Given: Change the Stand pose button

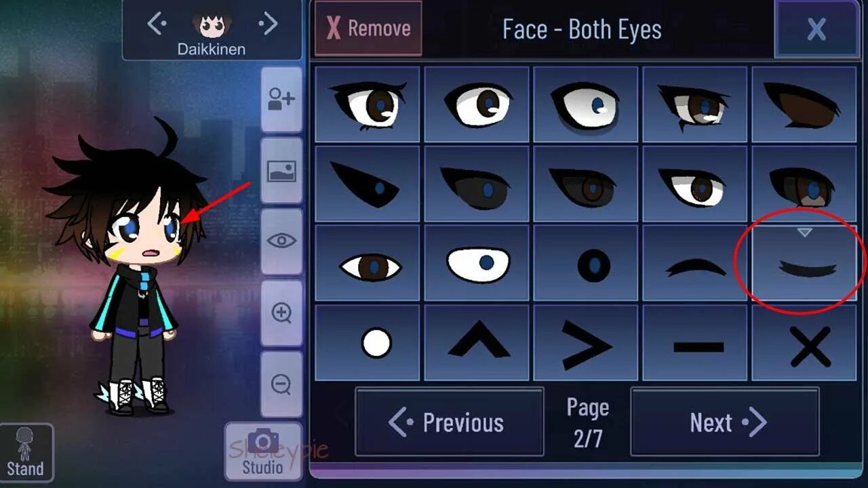Looking at the screenshot, I should coord(26,452).
